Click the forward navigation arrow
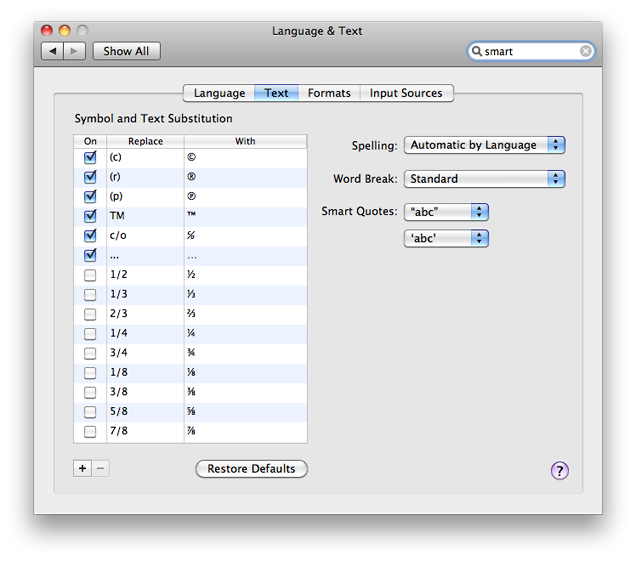 pyautogui.click(x=74, y=51)
